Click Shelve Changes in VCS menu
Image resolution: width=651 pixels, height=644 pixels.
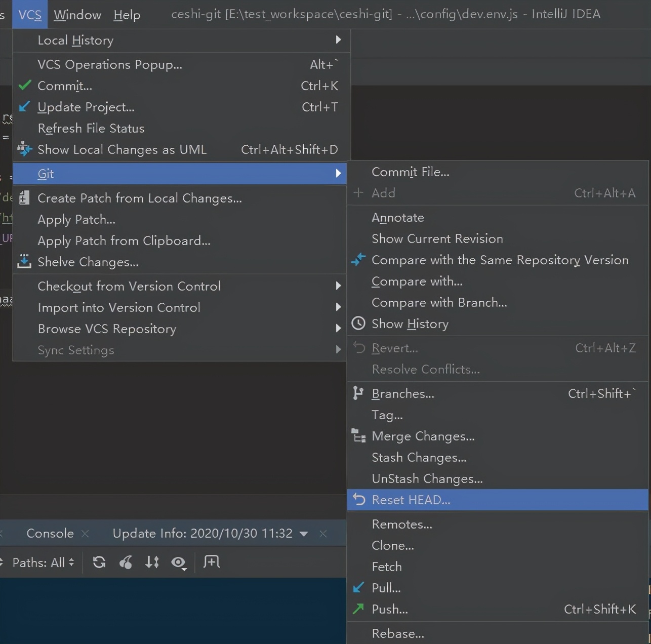point(88,262)
